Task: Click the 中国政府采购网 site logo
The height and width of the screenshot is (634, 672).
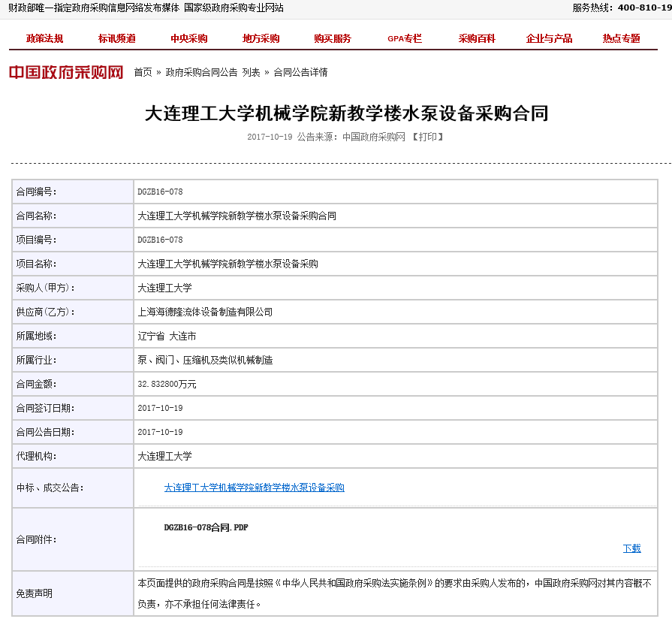Action: [66, 72]
